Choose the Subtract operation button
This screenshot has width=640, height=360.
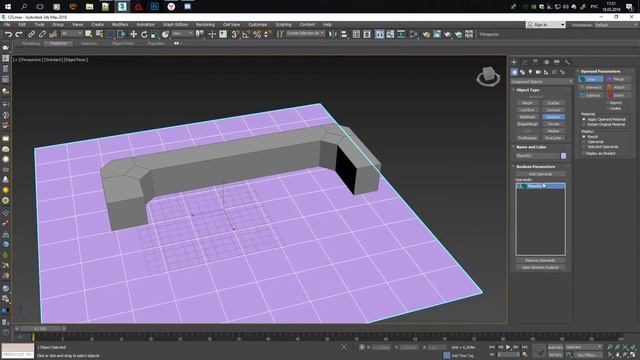590,95
